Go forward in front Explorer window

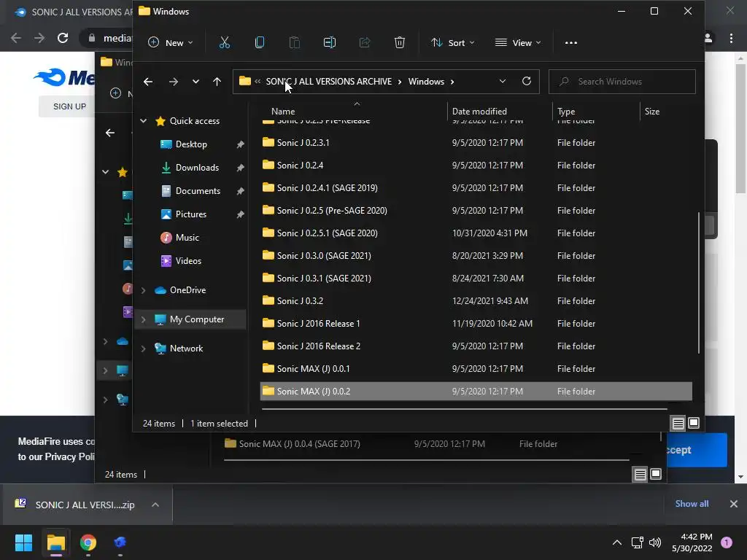click(x=174, y=82)
